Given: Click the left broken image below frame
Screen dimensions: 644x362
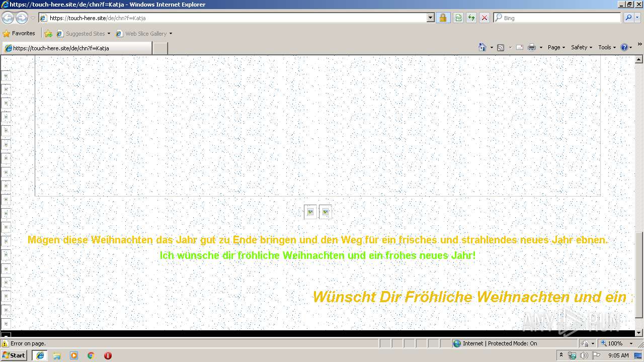Looking at the screenshot, I should pos(310,212).
